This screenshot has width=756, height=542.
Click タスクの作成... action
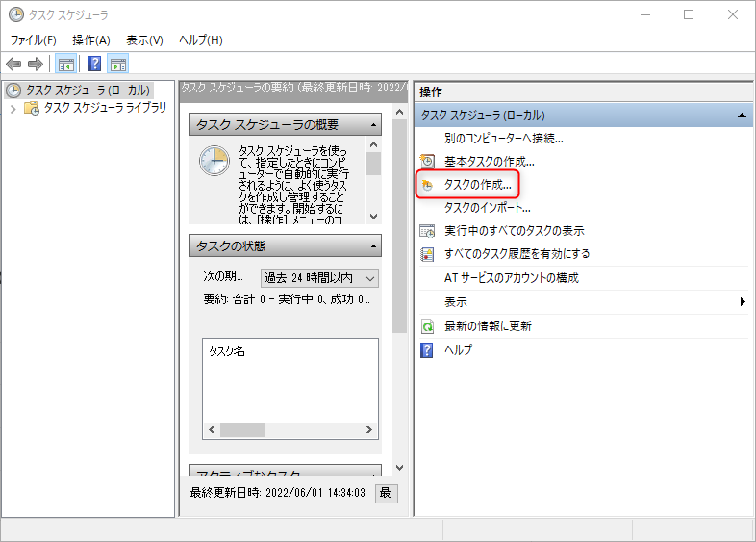(477, 185)
